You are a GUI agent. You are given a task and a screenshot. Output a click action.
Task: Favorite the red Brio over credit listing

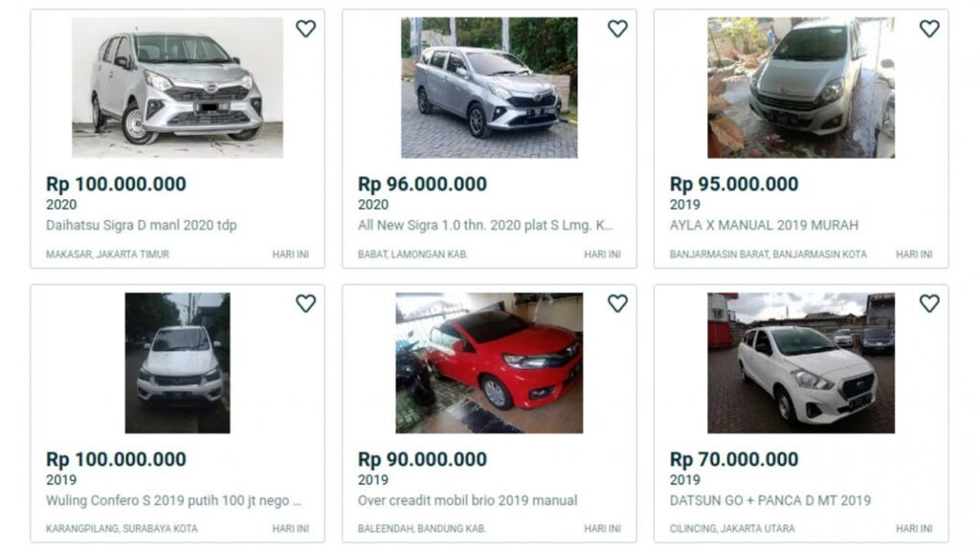[617, 303]
